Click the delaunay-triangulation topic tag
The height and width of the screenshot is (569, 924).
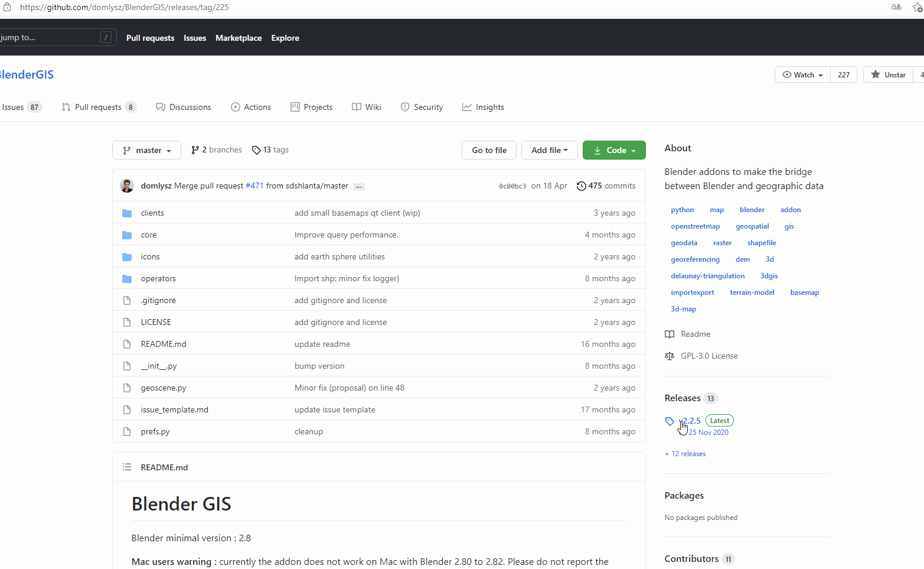point(708,276)
